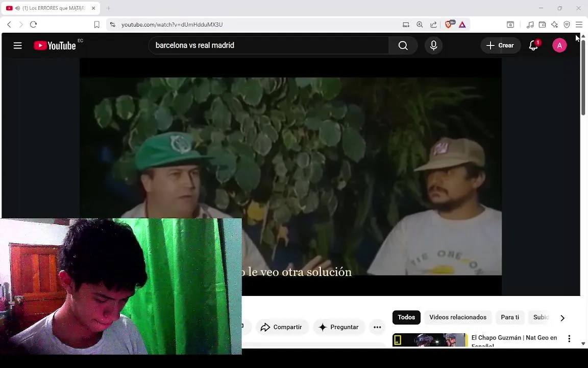The image size is (588, 368).
Task: Start voice search with the microphone
Action: (433, 45)
